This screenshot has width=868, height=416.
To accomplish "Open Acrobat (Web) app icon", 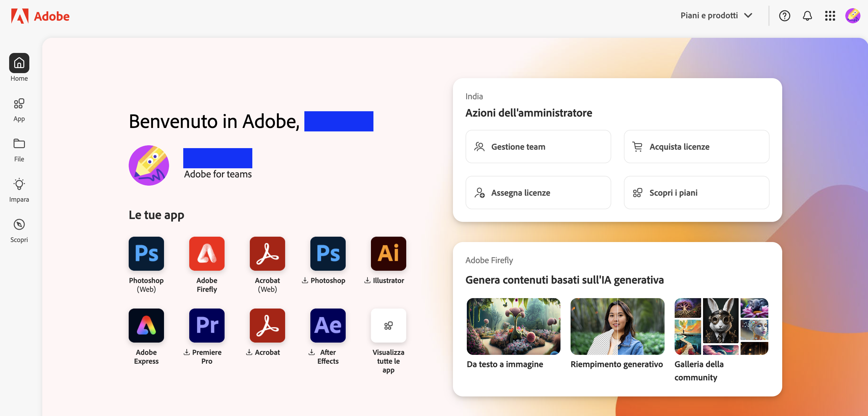I will pos(267,254).
